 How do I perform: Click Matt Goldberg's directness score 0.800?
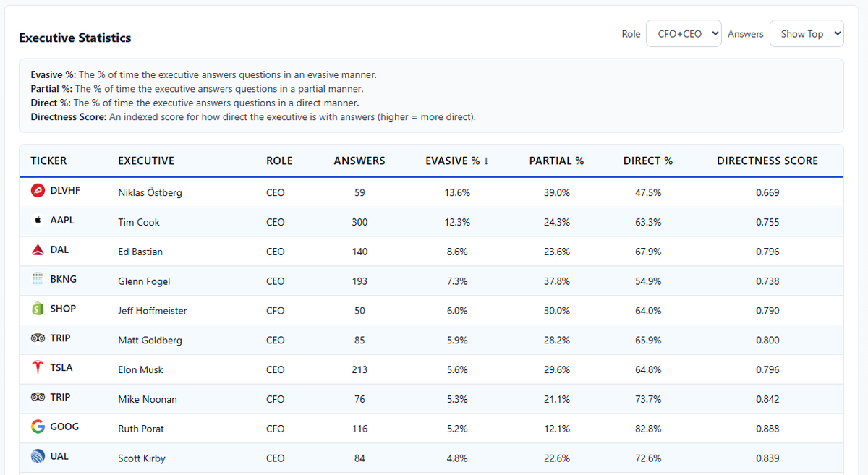767,341
